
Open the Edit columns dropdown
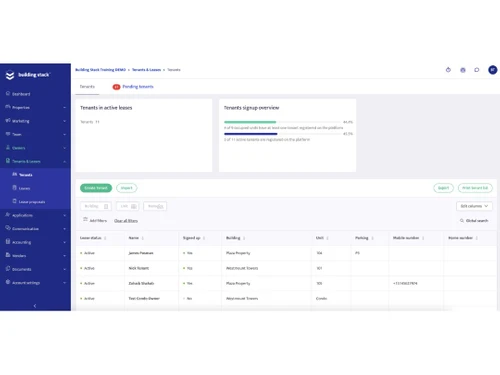pos(474,206)
